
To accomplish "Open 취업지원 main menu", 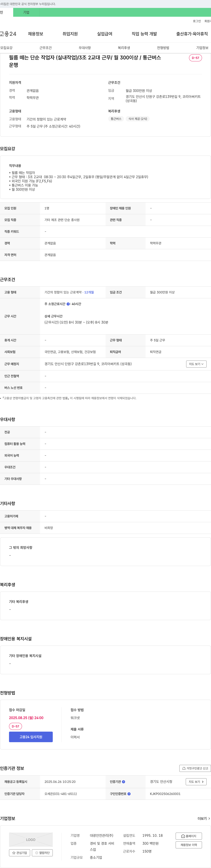I will (70, 34).
